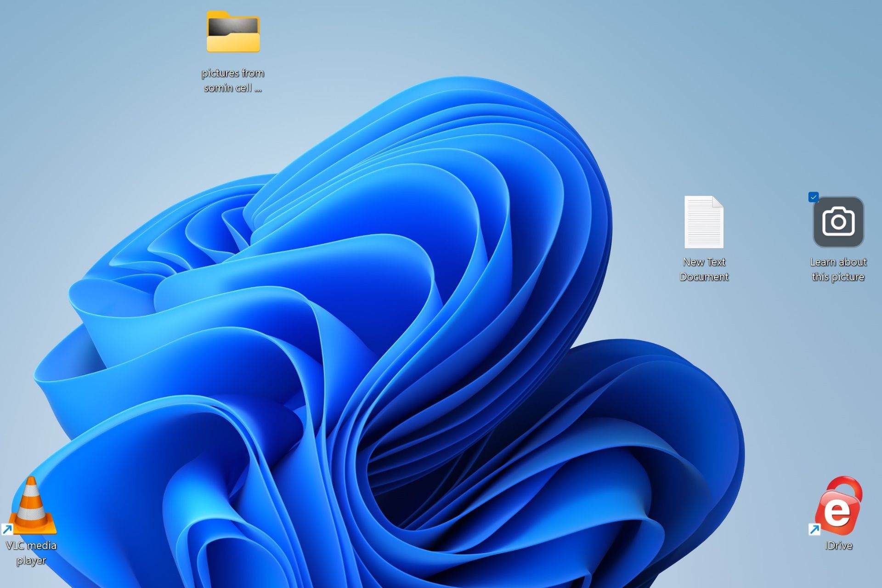Click the 'pictures from somin cell ...' label
This screenshot has height=588, width=882.
click(x=233, y=80)
